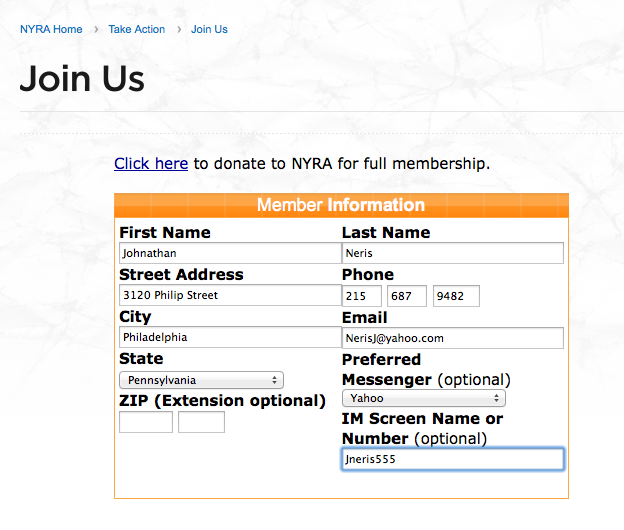Expand the Preferred Messenger dropdown
624x530 pixels.
(423, 398)
